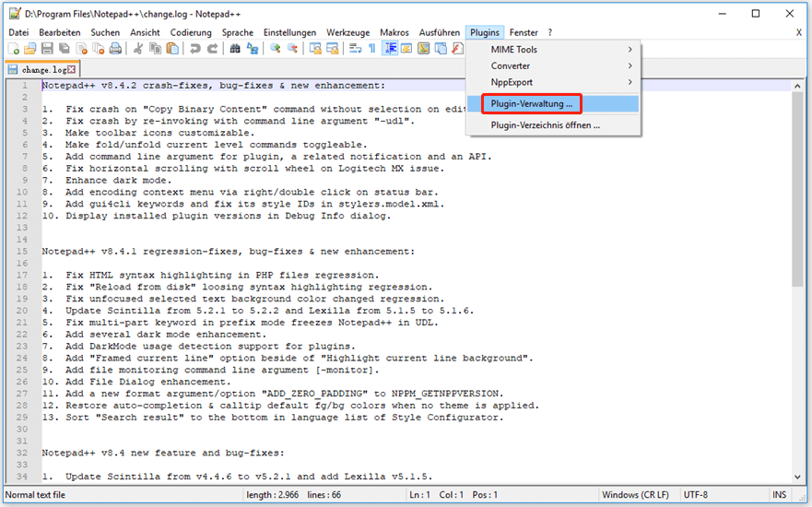
Task: Click the Copy toolbar icon
Action: point(155,49)
